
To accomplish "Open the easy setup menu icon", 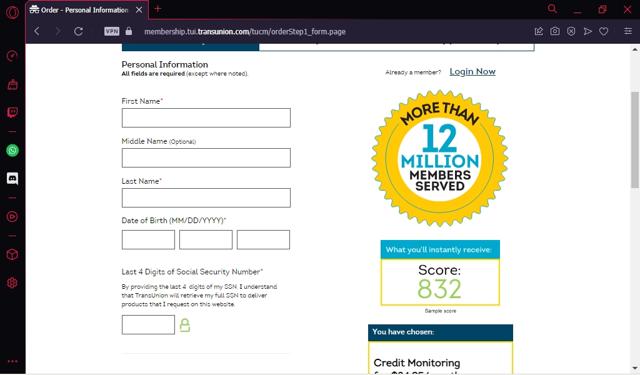I will 628,31.
